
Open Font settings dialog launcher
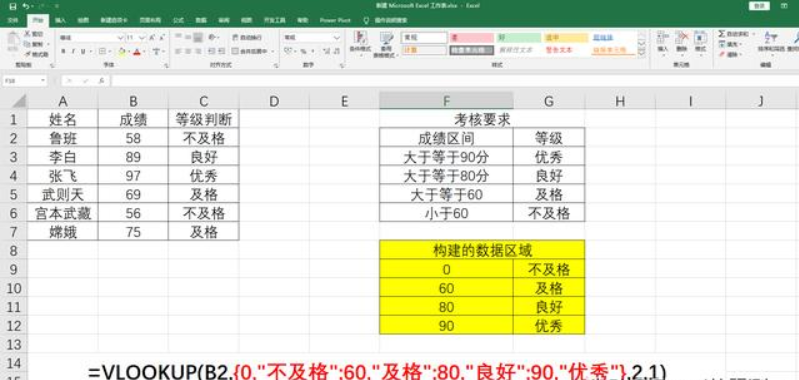click(167, 65)
